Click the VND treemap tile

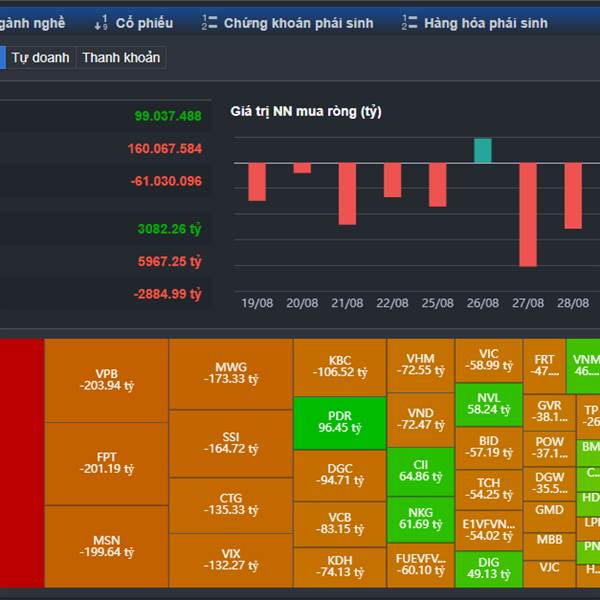[421, 420]
